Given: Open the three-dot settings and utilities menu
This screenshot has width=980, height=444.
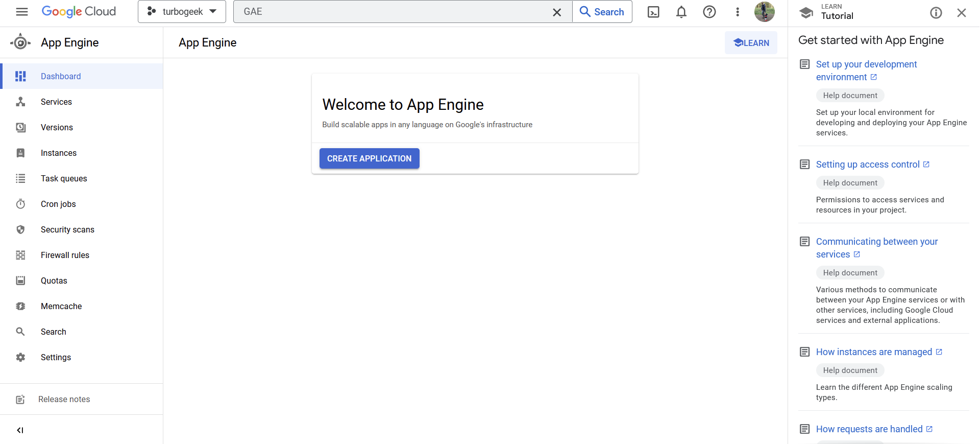Looking at the screenshot, I should coord(738,12).
